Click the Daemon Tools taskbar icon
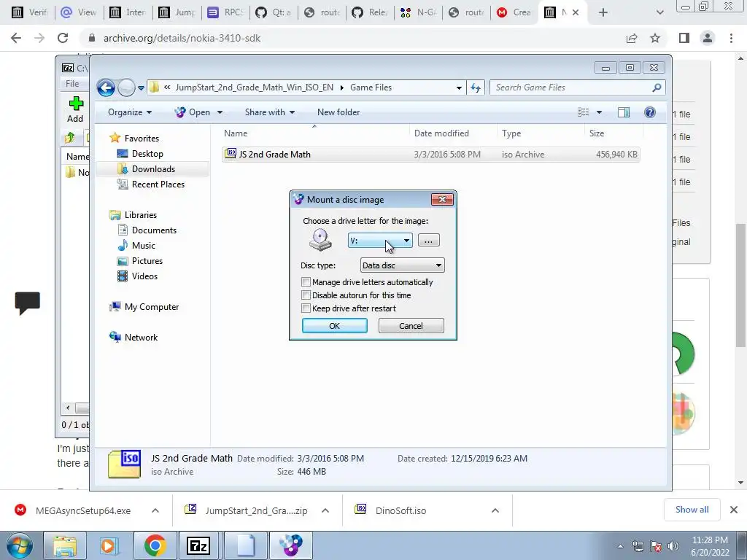This screenshot has height=560, width=747. coord(291,545)
